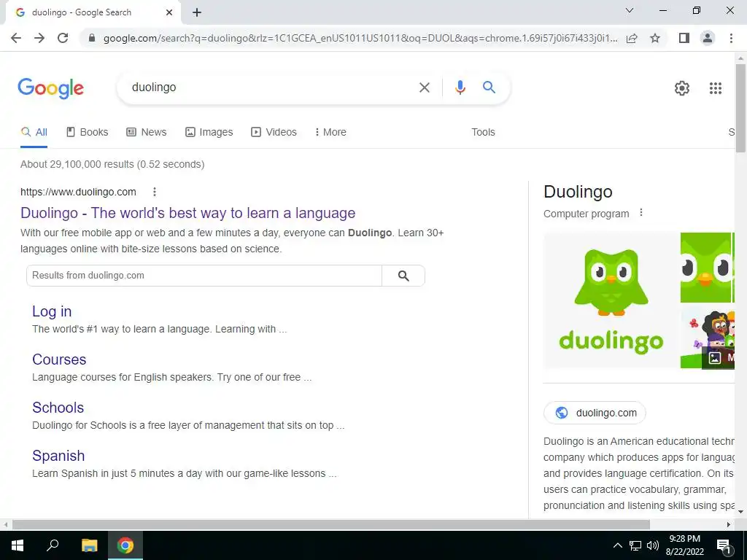This screenshot has height=560, width=747.
Task: Open the browser side panel icon
Action: [684, 38]
